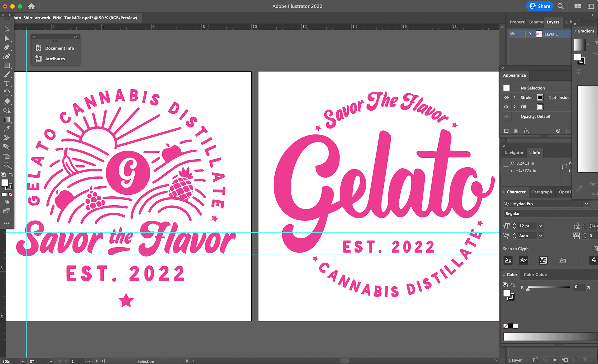The width and height of the screenshot is (598, 364).
Task: Click Clear Appearance icon
Action: [558, 131]
